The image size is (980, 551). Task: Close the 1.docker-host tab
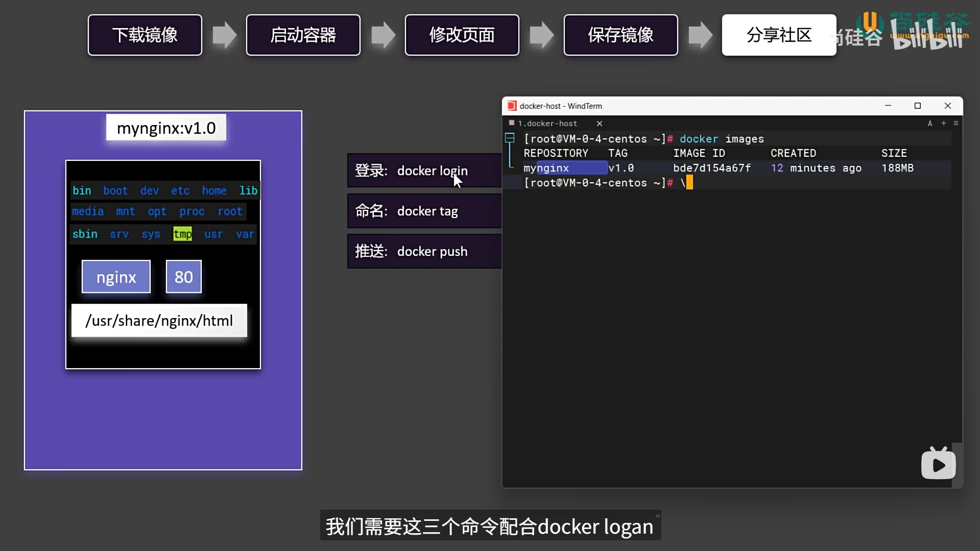click(599, 123)
